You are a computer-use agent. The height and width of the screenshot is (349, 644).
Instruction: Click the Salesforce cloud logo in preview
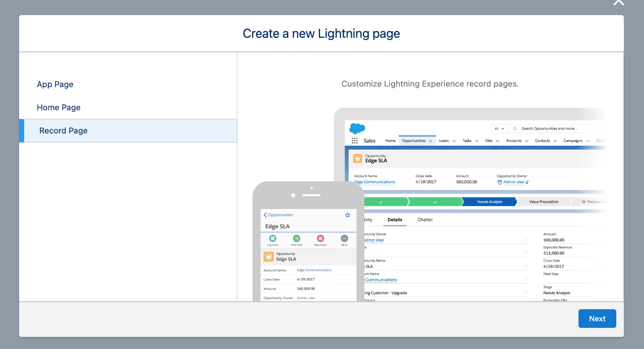pyautogui.click(x=357, y=128)
